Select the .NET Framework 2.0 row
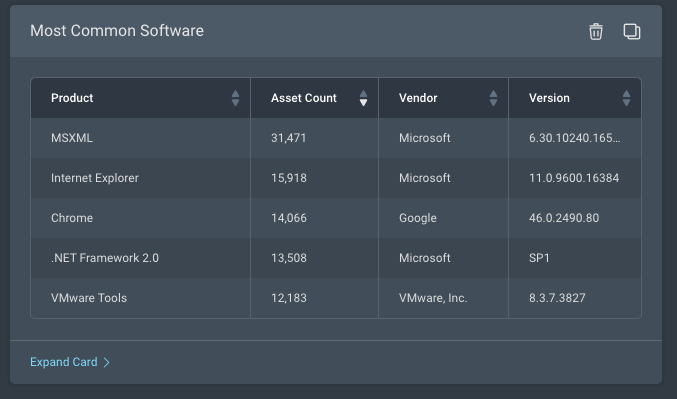677x399 pixels. pyautogui.click(x=336, y=258)
